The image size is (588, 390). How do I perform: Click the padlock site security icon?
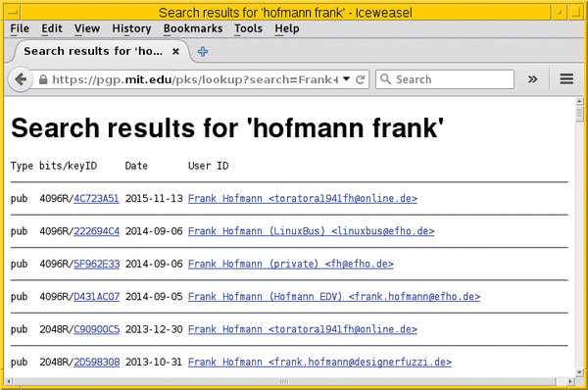point(43,79)
